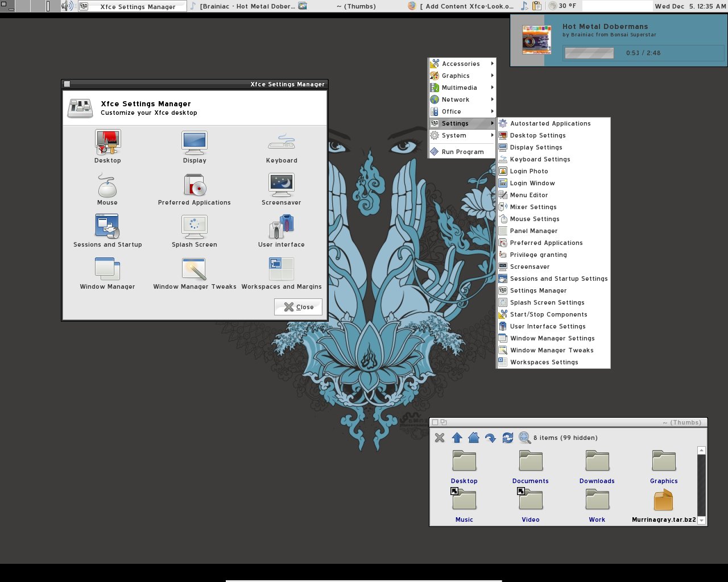Viewport: 728px width, 582px height.
Task: Open Workspaces Settings menu entry
Action: [553, 362]
